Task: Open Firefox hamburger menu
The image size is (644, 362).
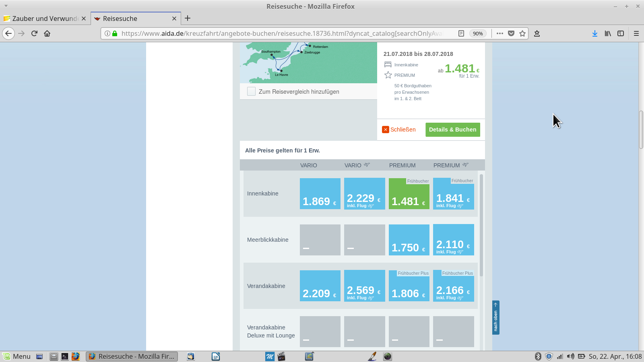Action: (636, 33)
